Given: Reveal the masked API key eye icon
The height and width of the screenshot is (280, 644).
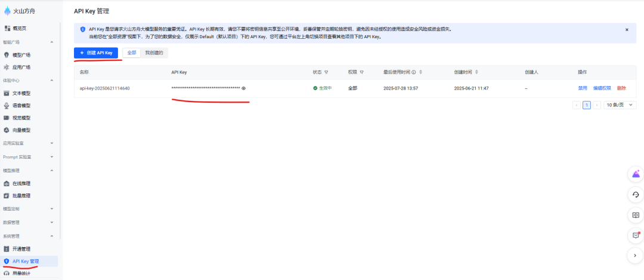Looking at the screenshot, I should pos(243,88).
